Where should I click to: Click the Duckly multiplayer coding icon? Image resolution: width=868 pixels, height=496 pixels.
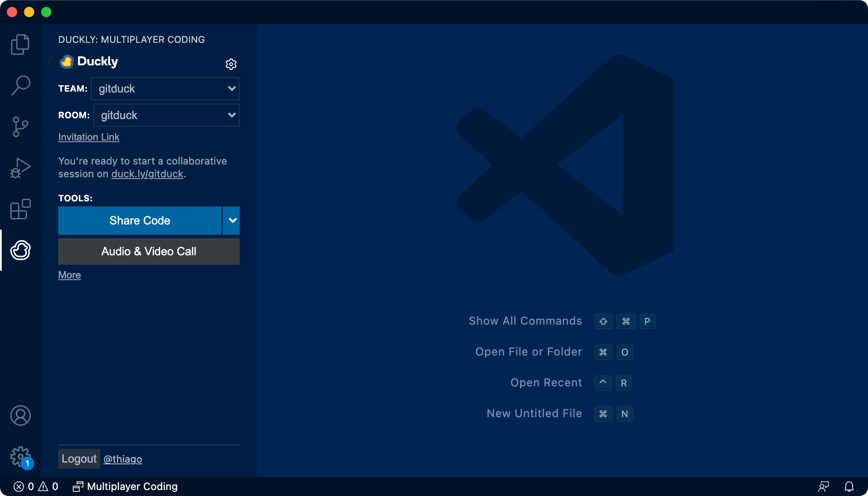pyautogui.click(x=21, y=249)
